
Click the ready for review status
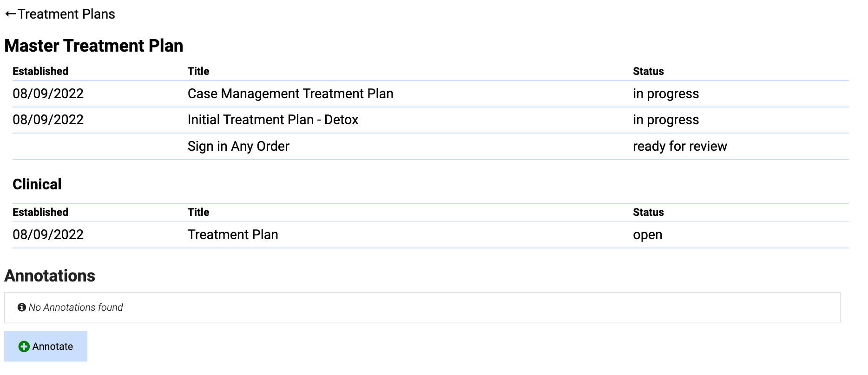pyautogui.click(x=680, y=146)
